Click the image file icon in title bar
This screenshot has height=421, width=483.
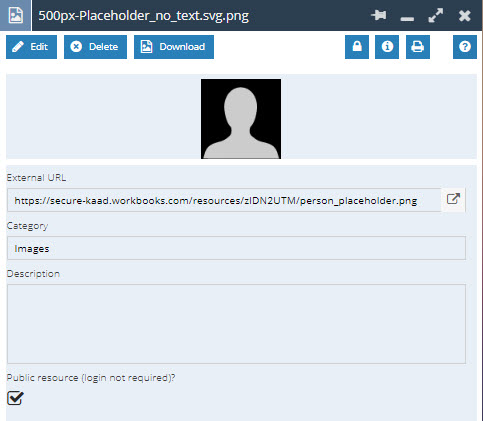16,15
